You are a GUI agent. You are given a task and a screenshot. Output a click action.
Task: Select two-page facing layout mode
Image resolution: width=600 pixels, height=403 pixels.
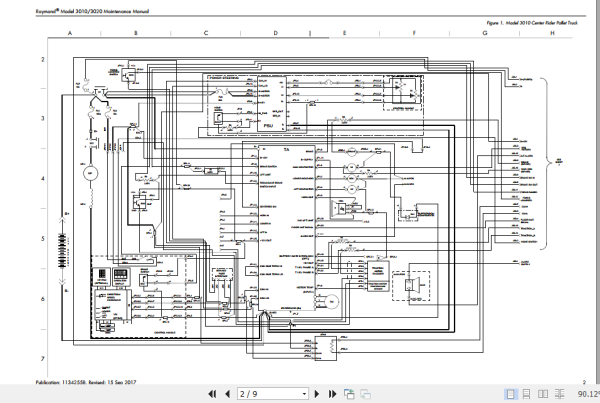tap(543, 394)
